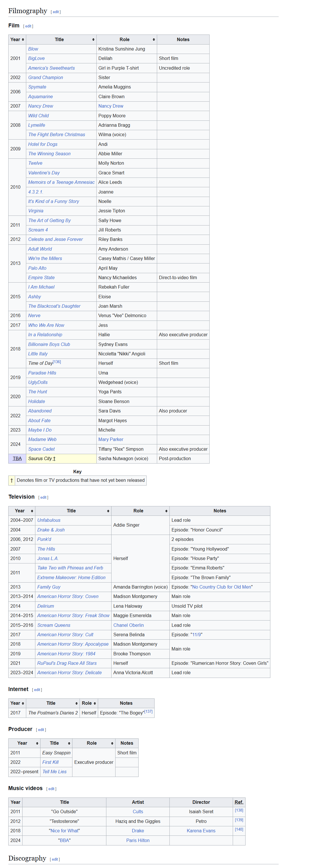Visit the Holidate film page
Screen dimensions: 314x868
tap(37, 401)
